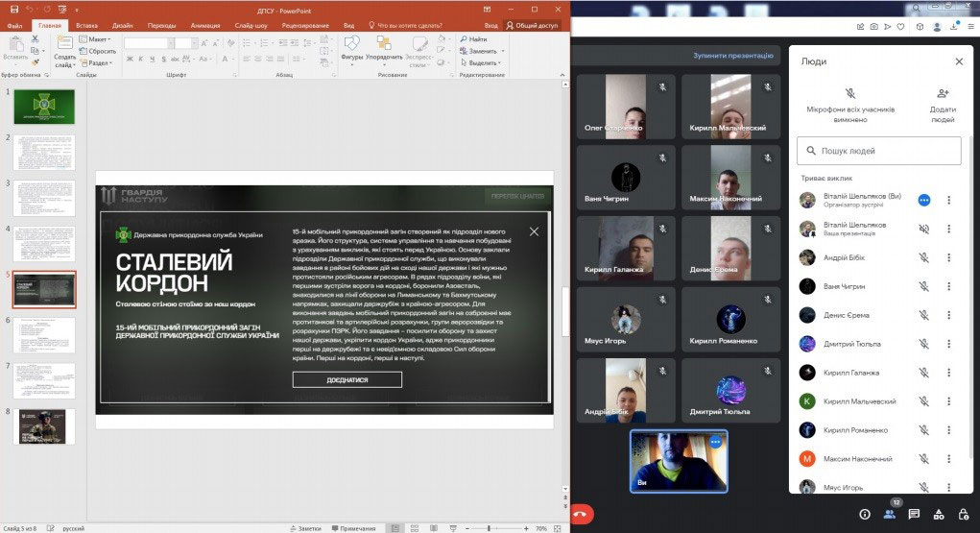Open host controls lock icon
Image resolution: width=980 pixels, height=533 pixels.
963,514
